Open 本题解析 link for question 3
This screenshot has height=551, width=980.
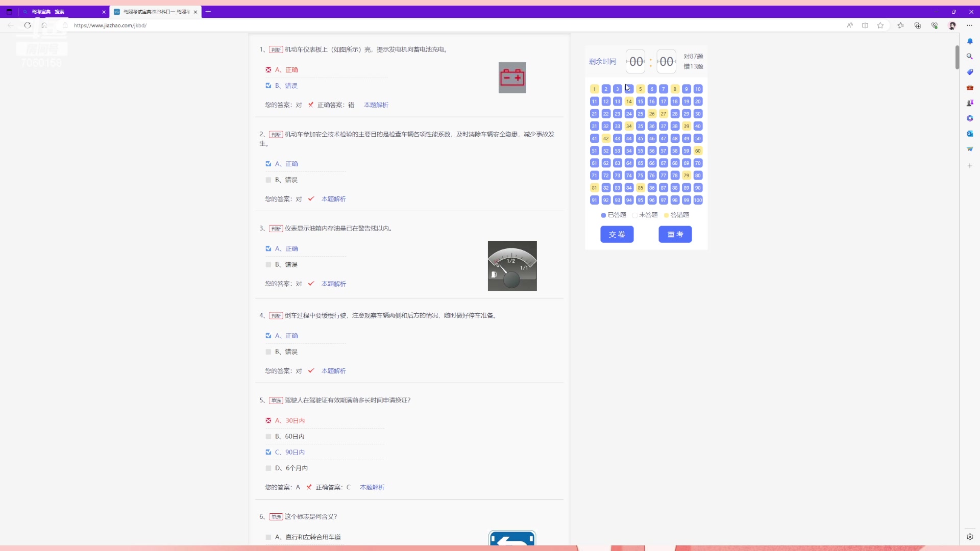pyautogui.click(x=334, y=284)
